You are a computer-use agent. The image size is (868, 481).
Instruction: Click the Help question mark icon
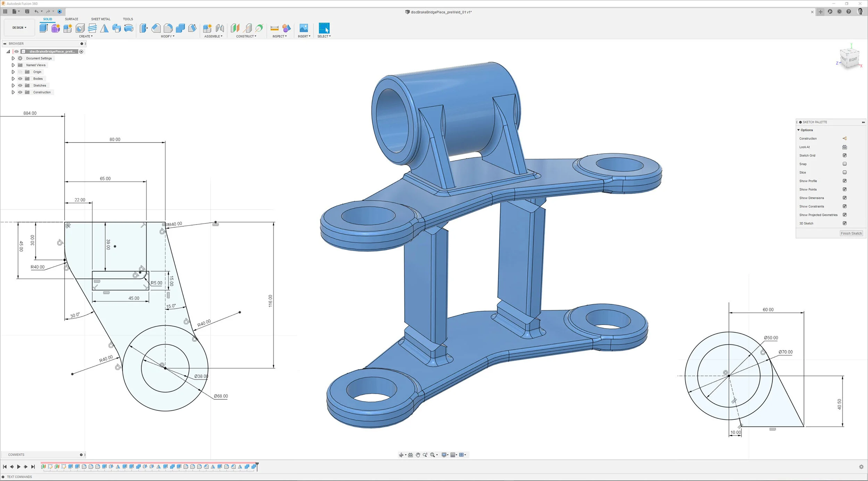click(x=849, y=11)
